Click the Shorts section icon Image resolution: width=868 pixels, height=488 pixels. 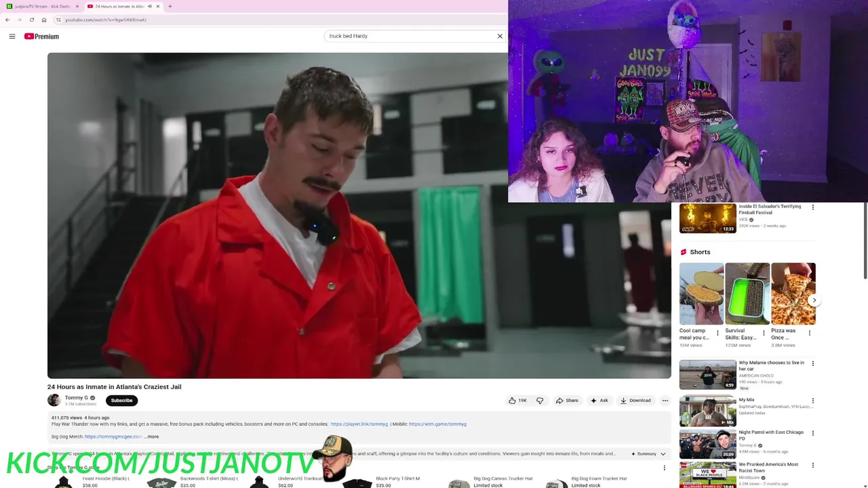point(684,252)
